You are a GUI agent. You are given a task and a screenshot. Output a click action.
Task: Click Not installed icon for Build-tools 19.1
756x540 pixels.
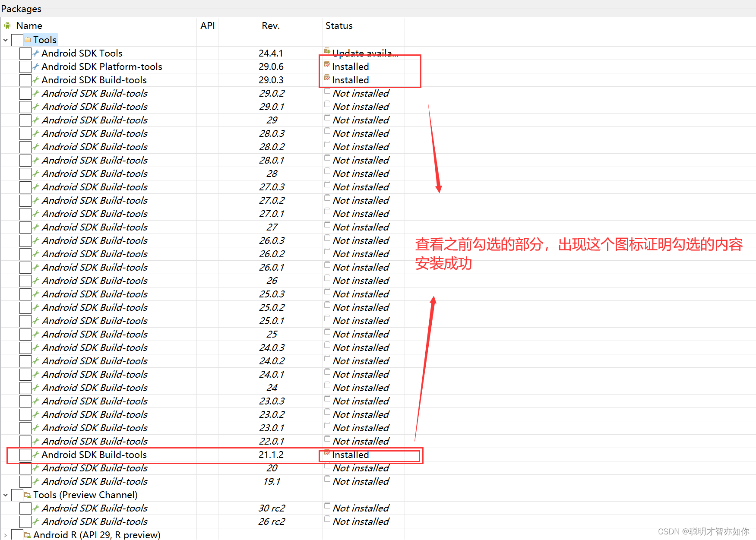(x=327, y=479)
